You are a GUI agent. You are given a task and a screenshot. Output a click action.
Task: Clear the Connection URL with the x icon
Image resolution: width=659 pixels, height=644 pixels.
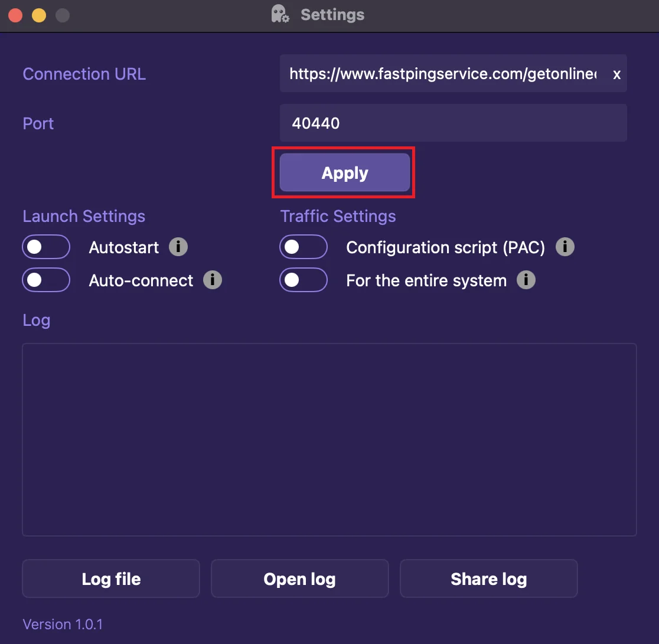point(616,74)
